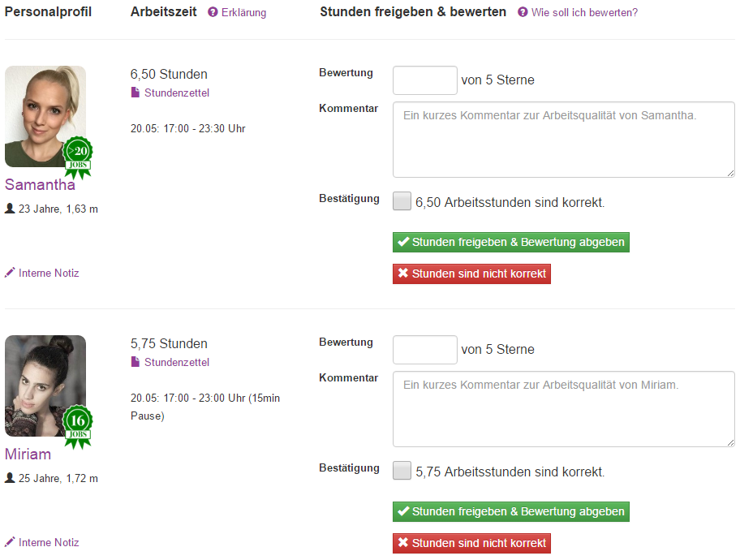Open Samantha's profile photo
Screen dimensions: 740x560
[x=45, y=117]
